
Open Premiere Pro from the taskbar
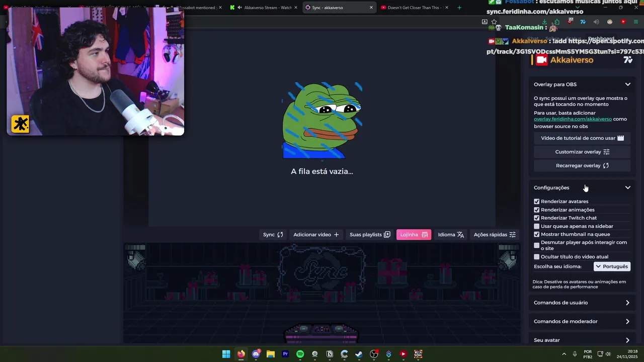[x=285, y=354]
